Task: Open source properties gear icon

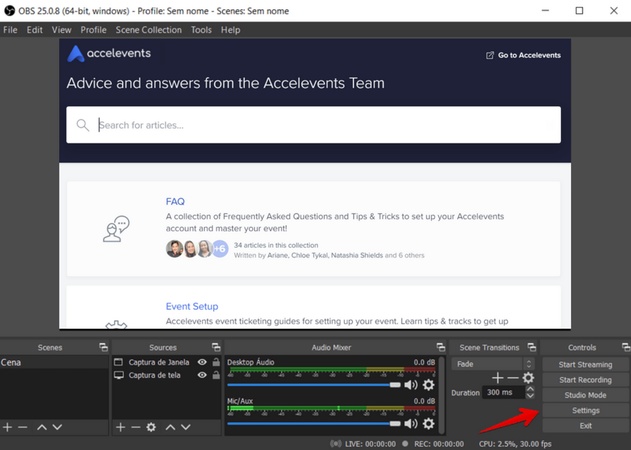Action: (x=151, y=427)
